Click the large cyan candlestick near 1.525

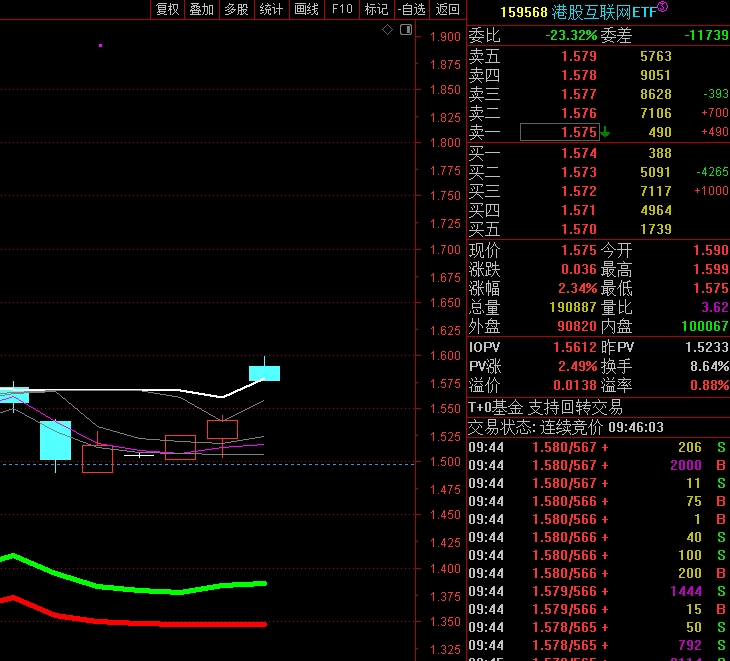(x=55, y=440)
